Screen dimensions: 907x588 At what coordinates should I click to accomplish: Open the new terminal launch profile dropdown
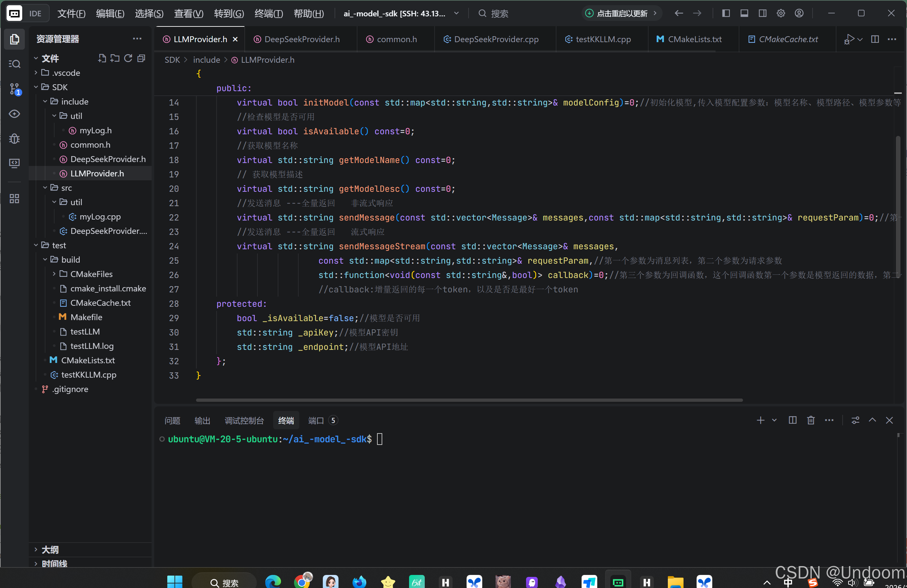point(774,420)
